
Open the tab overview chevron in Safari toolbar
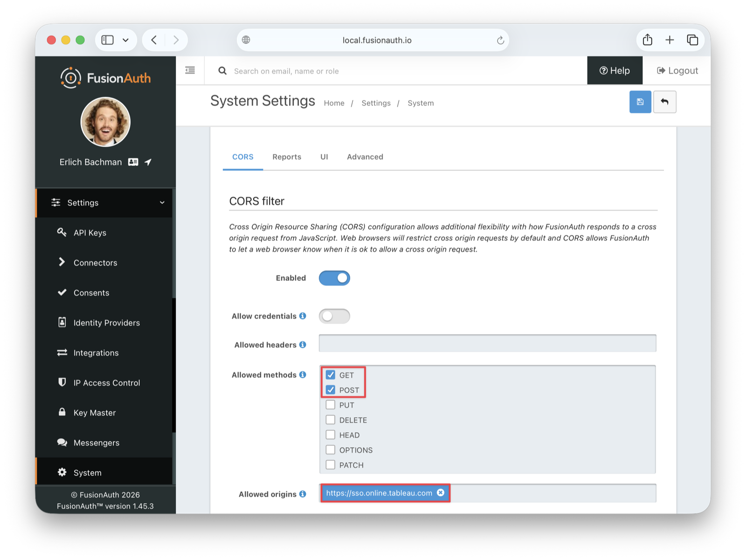tap(125, 40)
